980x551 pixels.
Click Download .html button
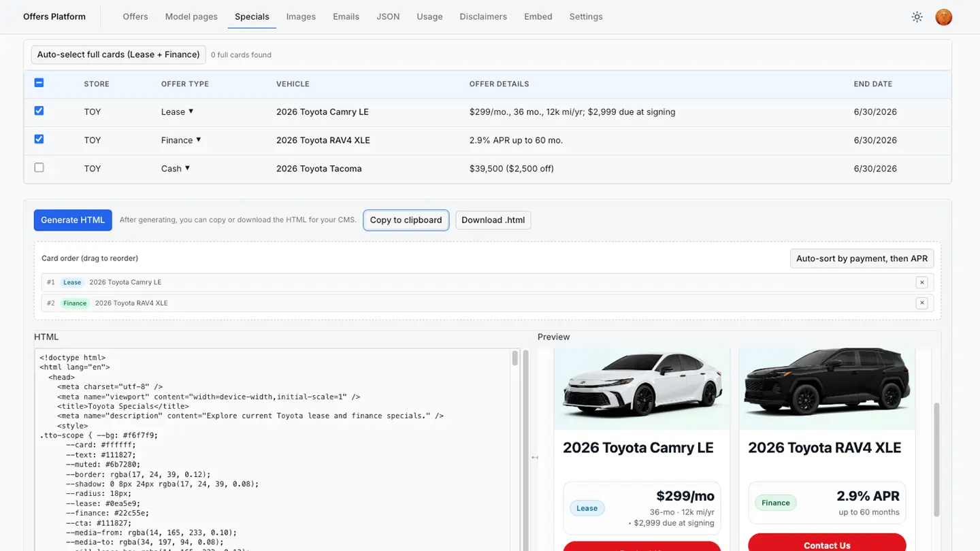(x=493, y=220)
